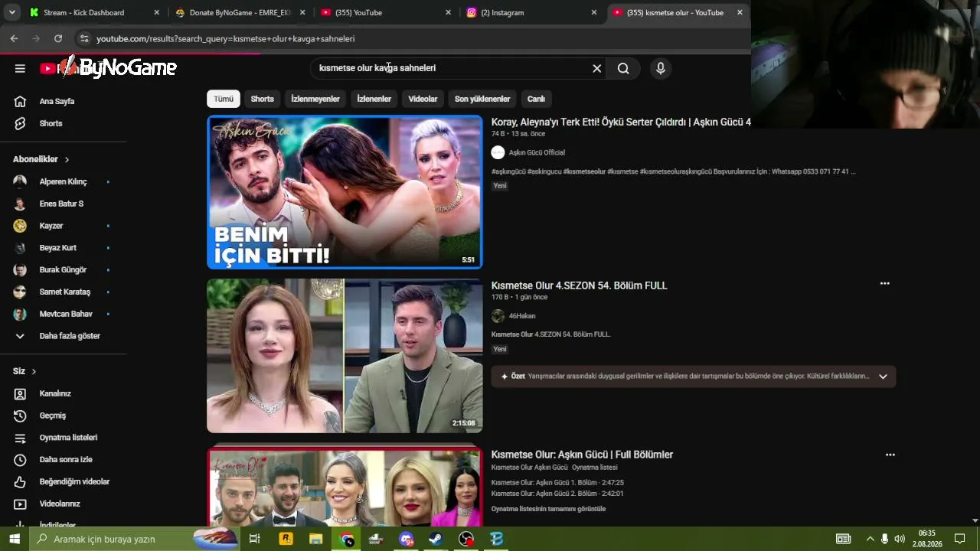The width and height of the screenshot is (980, 551).
Task: Open the Koray, Aleyna'yı Terk Etti video title
Action: coord(621,122)
